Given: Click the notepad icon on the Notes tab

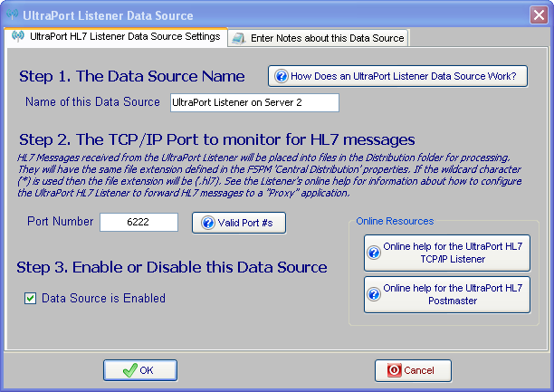Looking at the screenshot, I should coord(239,38).
